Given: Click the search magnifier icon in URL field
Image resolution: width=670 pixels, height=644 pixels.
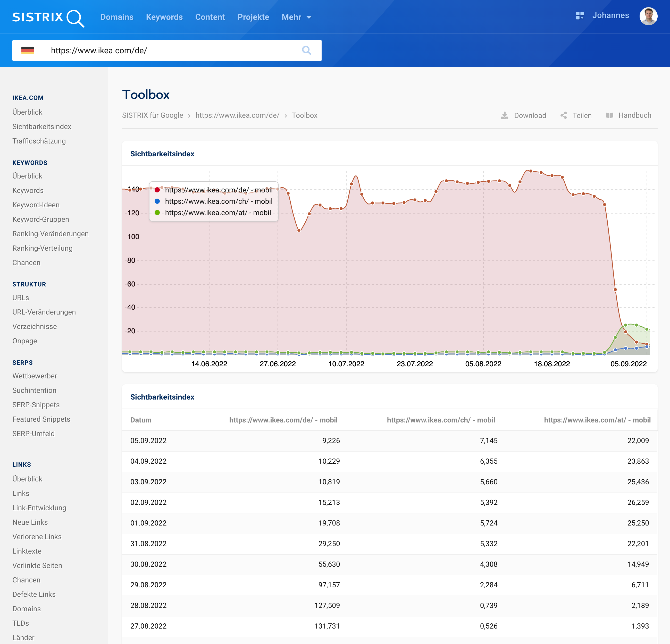Looking at the screenshot, I should tap(307, 50).
